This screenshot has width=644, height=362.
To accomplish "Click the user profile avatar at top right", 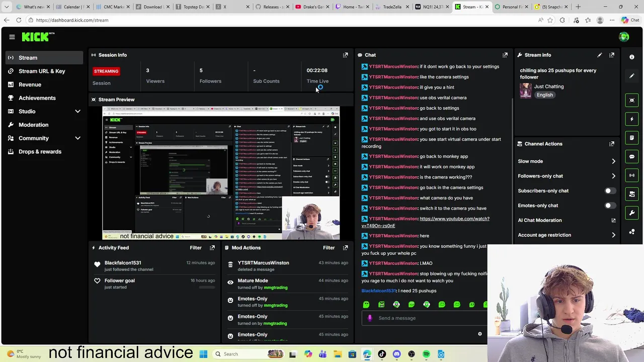I will coord(624,37).
